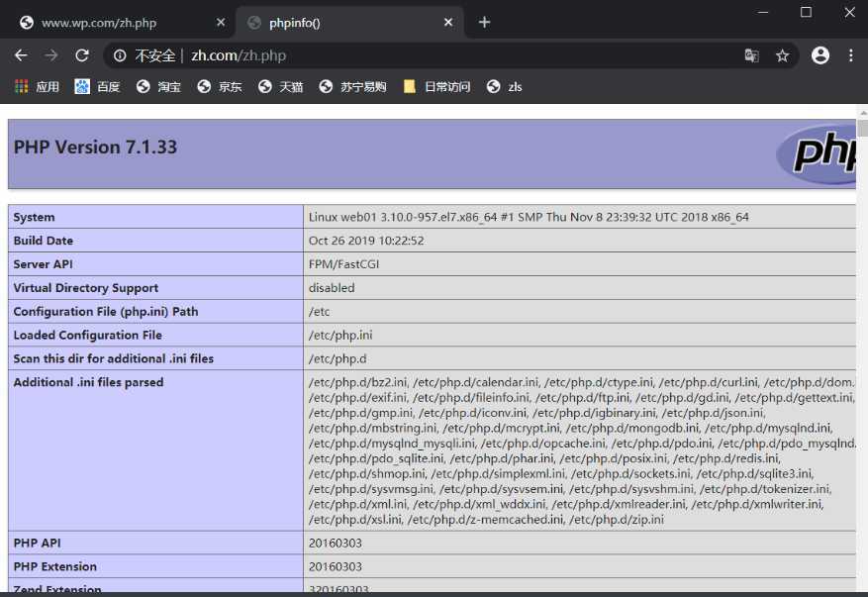Click the PHP Extension label

(55, 566)
